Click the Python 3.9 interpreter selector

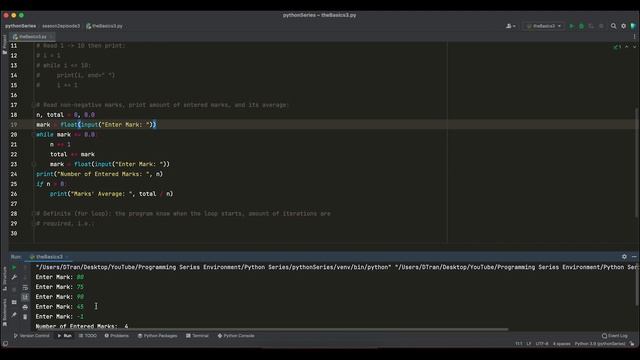pos(600,344)
